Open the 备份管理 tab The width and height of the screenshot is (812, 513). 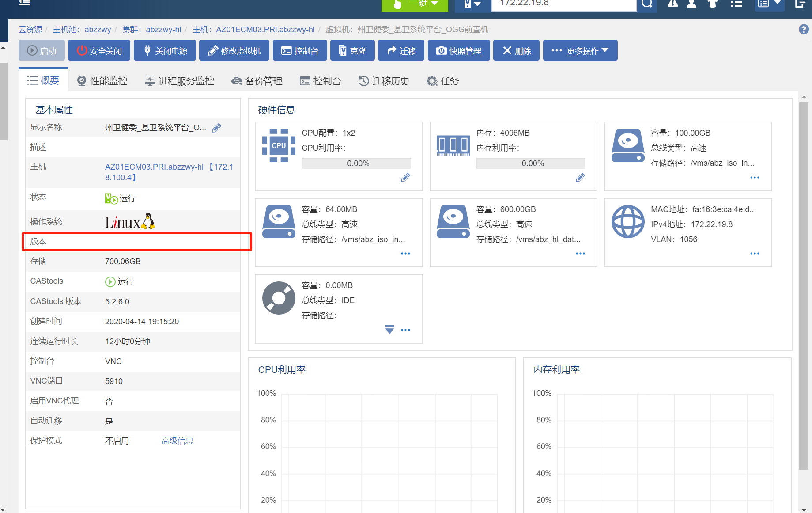pos(257,81)
